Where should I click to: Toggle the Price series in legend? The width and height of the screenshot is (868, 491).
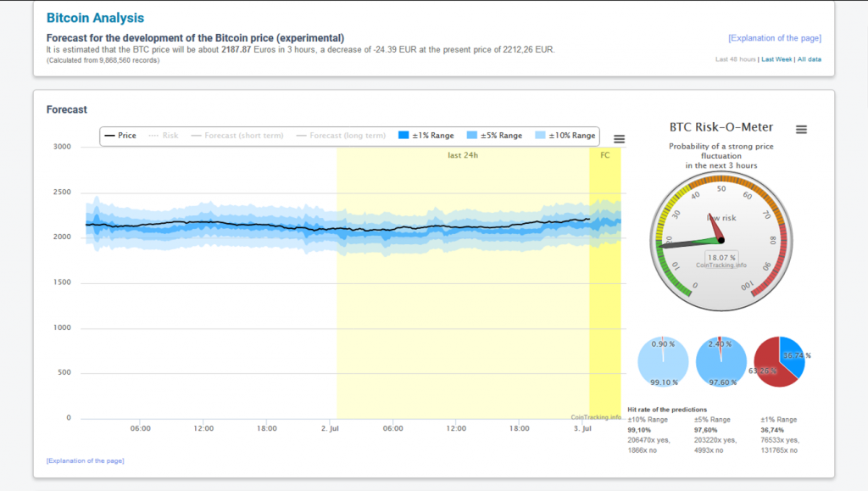click(x=120, y=136)
